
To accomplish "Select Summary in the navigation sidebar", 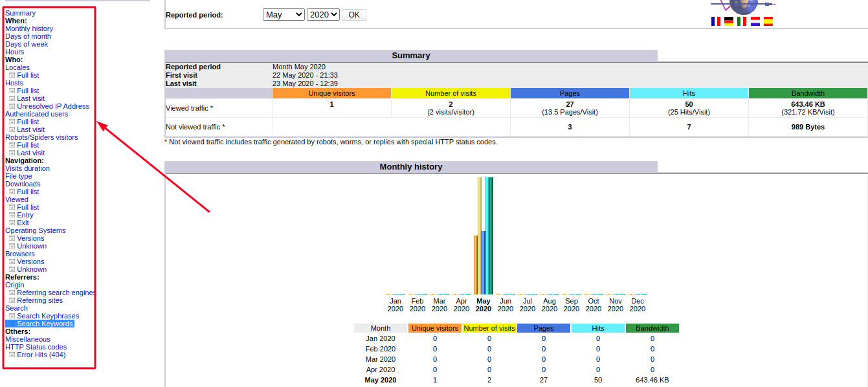I will (x=20, y=12).
